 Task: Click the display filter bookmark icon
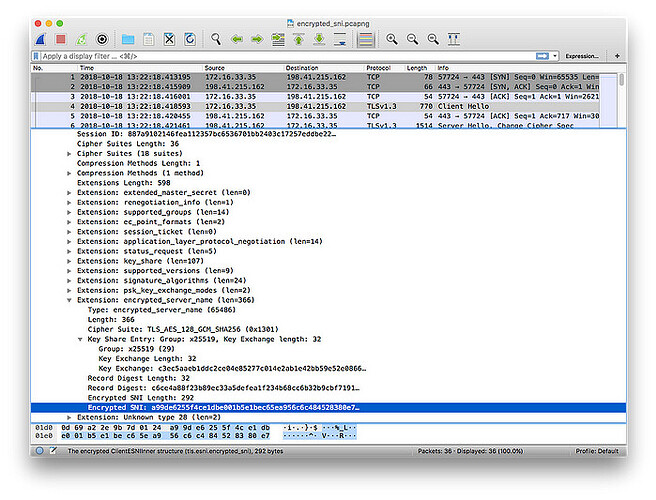pos(36,56)
